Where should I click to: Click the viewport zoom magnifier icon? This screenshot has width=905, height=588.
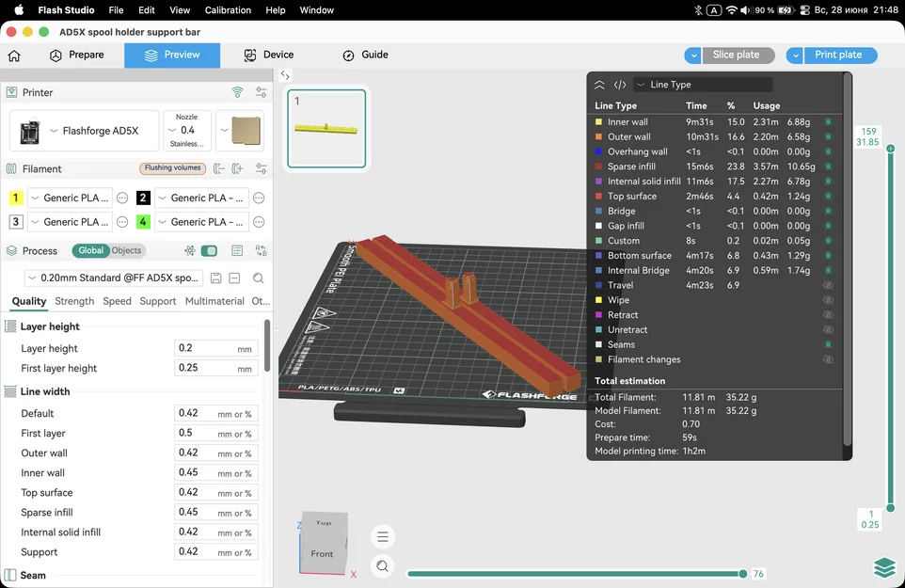coord(383,565)
